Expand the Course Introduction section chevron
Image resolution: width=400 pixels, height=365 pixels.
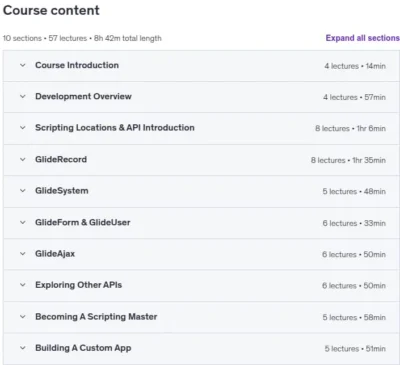point(23,65)
